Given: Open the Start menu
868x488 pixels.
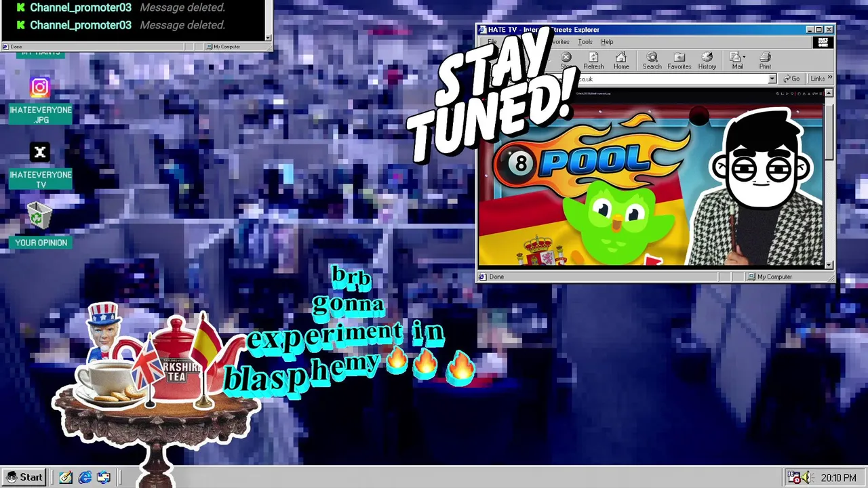Looking at the screenshot, I should [x=24, y=477].
